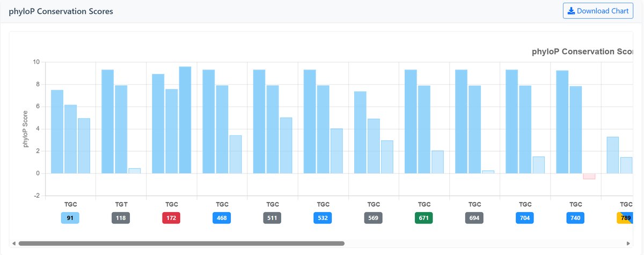Screen dimensions: 644x255
Task: Click the first bar above position 91
Action: click(x=57, y=132)
